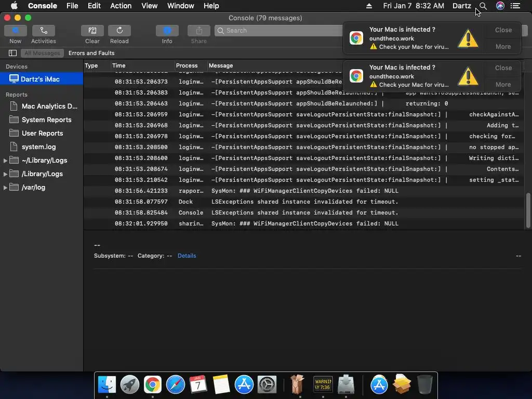Open Notes from the Dock
The height and width of the screenshot is (399, 532).
click(x=221, y=384)
